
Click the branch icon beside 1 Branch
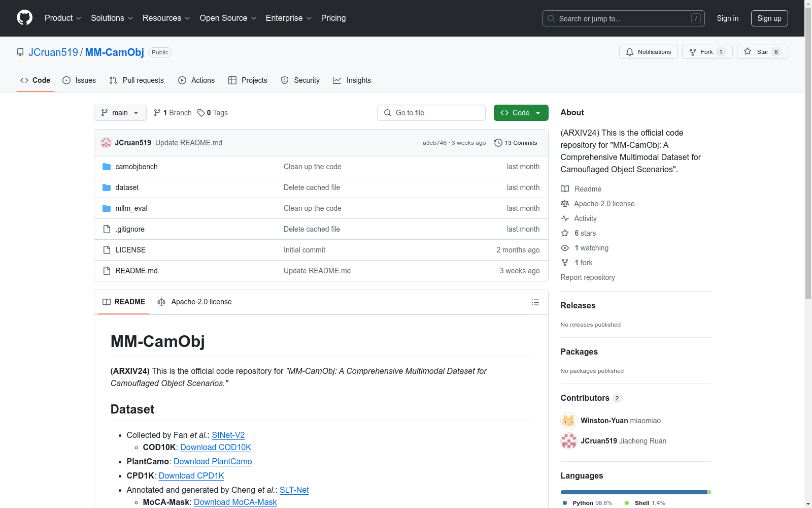(157, 113)
